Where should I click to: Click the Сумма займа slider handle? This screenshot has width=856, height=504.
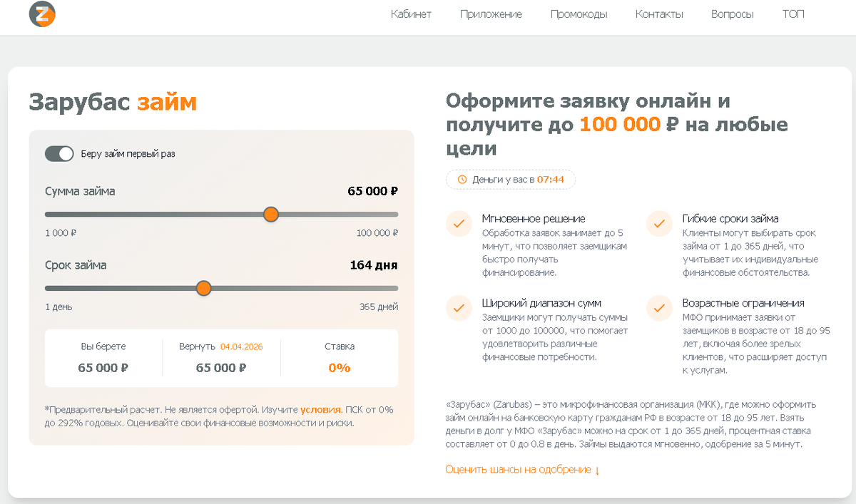point(270,215)
